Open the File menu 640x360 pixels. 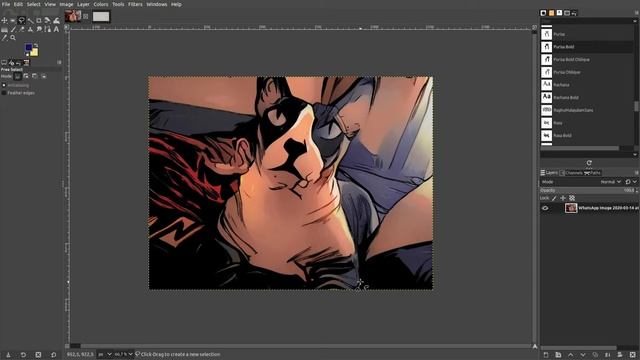point(6,4)
